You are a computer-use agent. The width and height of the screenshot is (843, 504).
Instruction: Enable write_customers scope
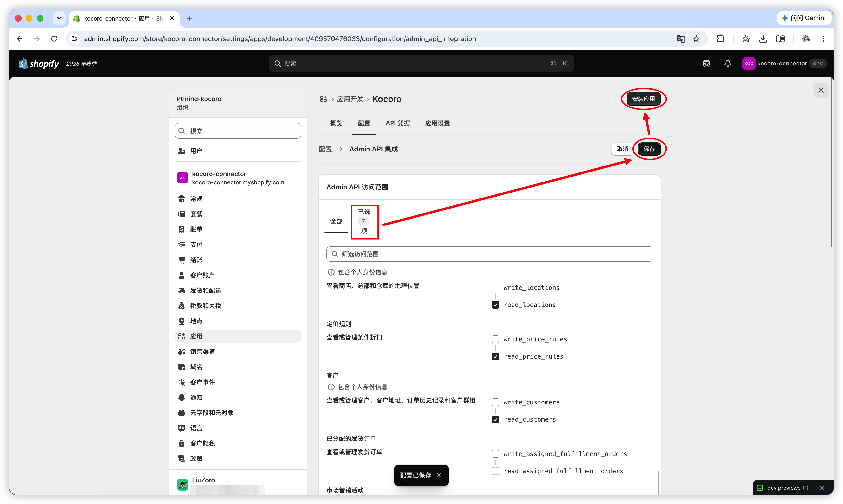(x=496, y=402)
